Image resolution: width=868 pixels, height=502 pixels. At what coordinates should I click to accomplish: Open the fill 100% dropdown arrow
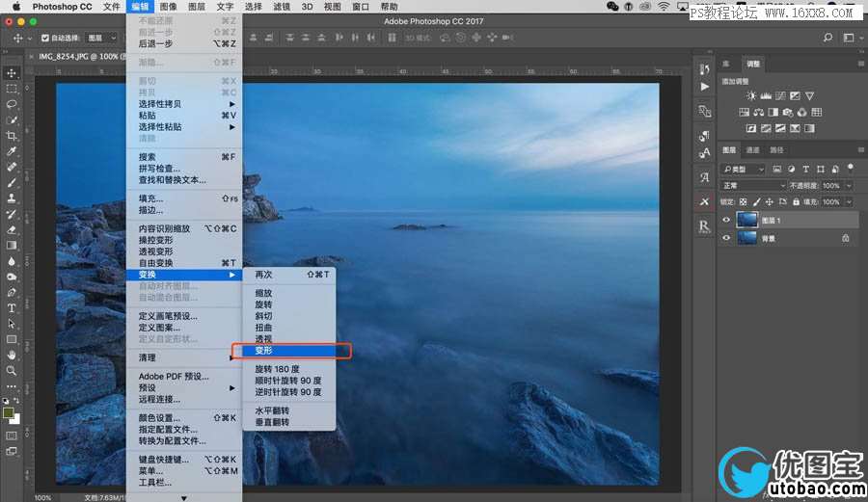point(849,201)
